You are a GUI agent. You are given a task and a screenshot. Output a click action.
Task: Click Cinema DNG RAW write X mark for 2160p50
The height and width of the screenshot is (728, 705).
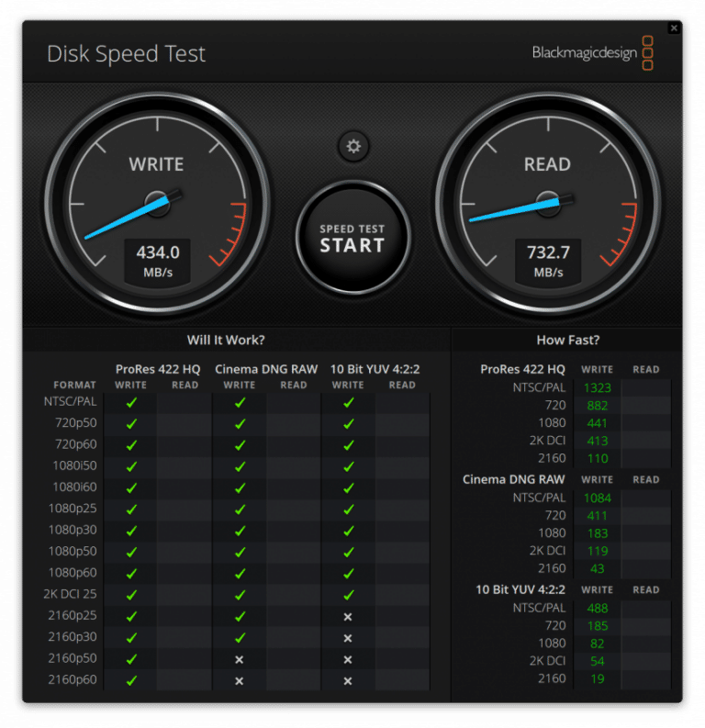click(x=239, y=659)
